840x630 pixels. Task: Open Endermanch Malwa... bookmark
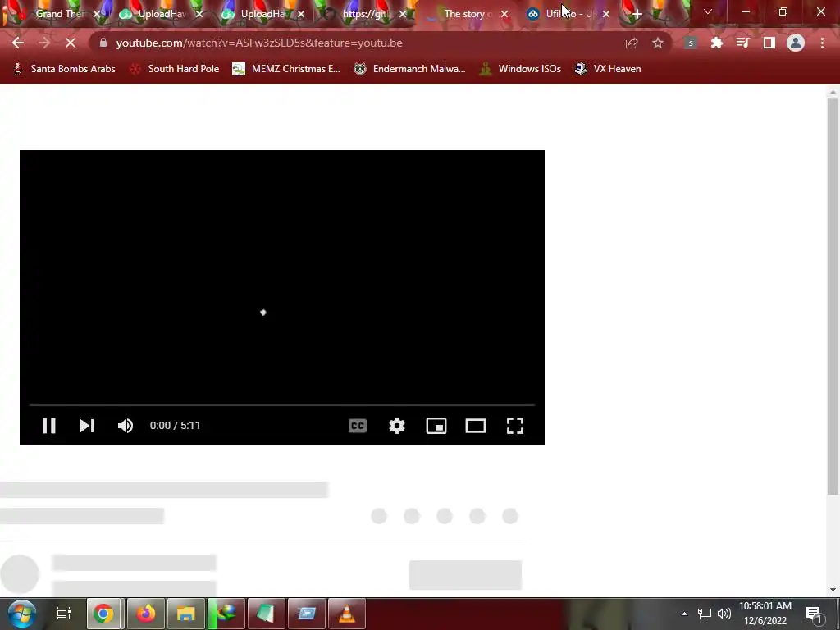click(409, 69)
